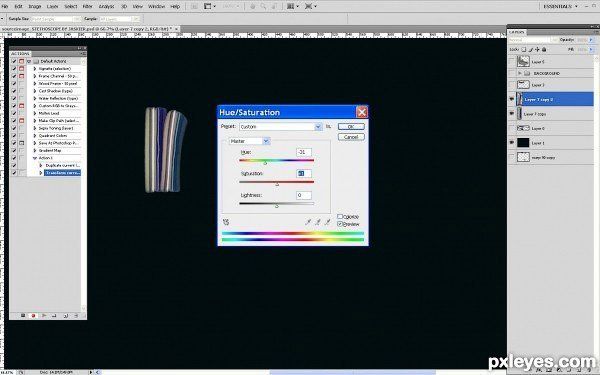This screenshot has width=600, height=375.
Task: Click the create new action icon
Action: tap(65, 316)
